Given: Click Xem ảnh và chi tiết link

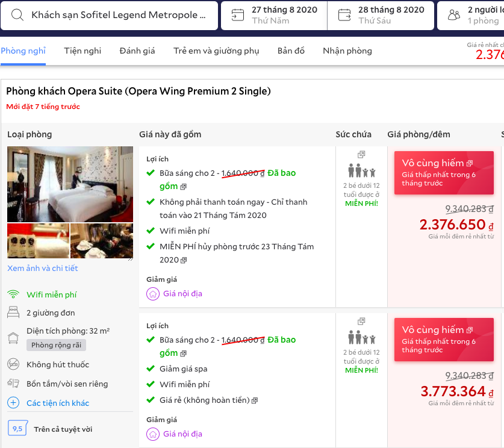Looking at the screenshot, I should tap(43, 269).
